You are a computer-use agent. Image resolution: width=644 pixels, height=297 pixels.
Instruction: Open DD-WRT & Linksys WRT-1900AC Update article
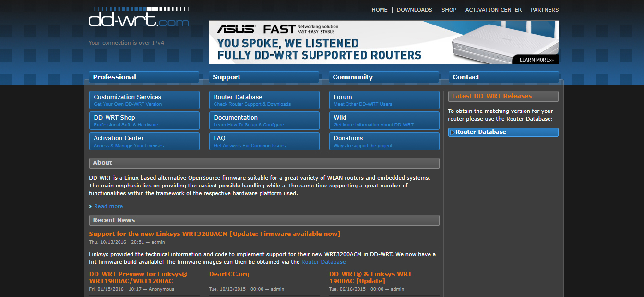point(372,277)
